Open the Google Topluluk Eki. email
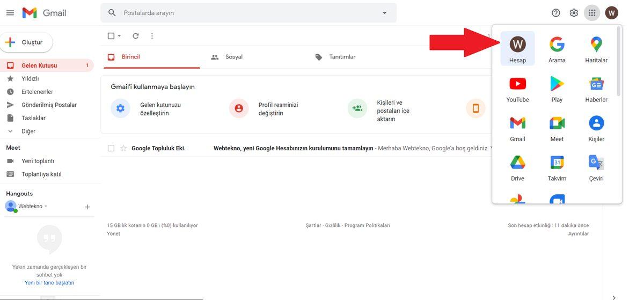This screenshot has width=644, height=300. [296, 148]
